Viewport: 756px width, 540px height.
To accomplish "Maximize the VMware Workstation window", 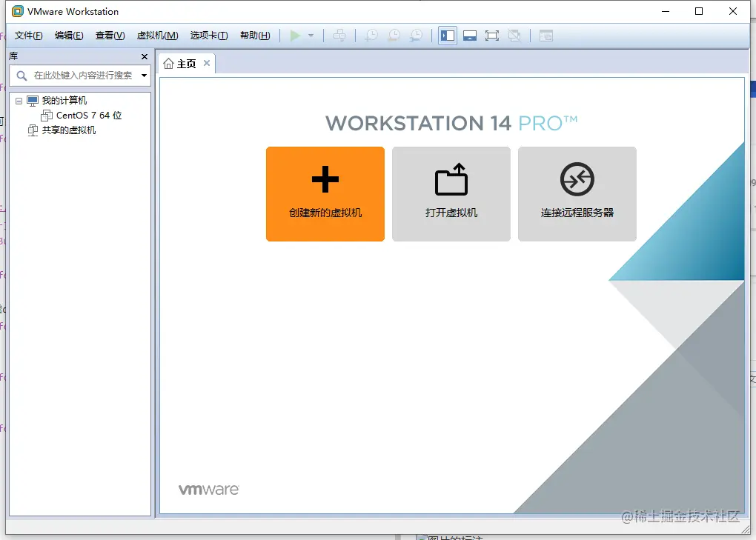I will click(699, 11).
